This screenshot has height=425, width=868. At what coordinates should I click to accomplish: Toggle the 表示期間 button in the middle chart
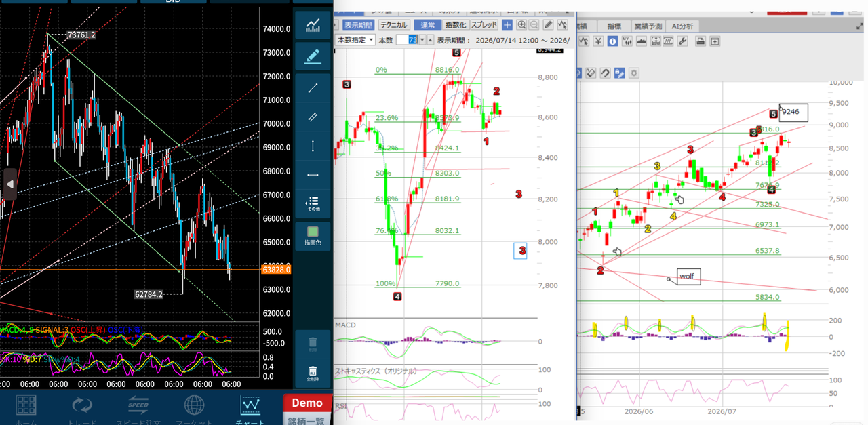click(358, 25)
